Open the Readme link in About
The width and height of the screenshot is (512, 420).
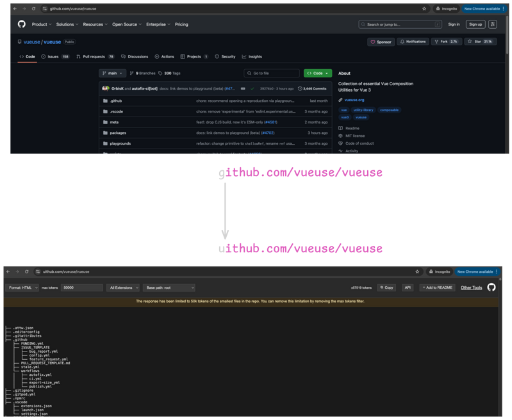click(x=349, y=128)
